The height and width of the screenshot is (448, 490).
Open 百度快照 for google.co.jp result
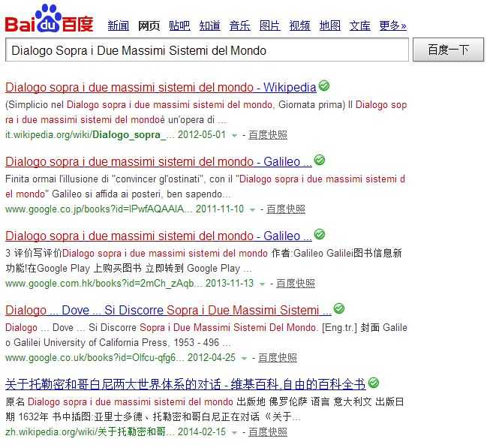coord(286,209)
